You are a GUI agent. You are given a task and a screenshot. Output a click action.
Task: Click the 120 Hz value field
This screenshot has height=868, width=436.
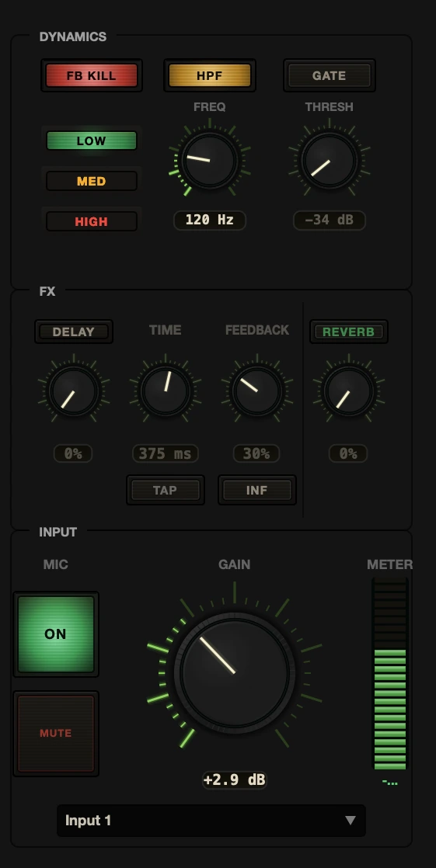tap(209, 220)
